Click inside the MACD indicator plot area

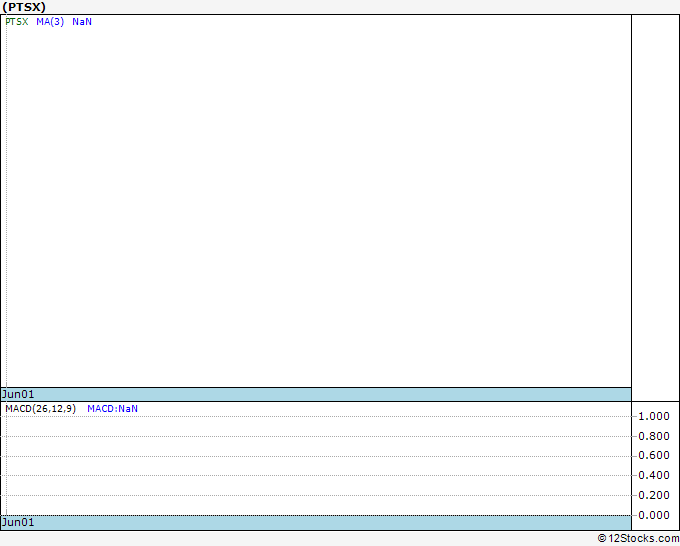pyautogui.click(x=318, y=465)
